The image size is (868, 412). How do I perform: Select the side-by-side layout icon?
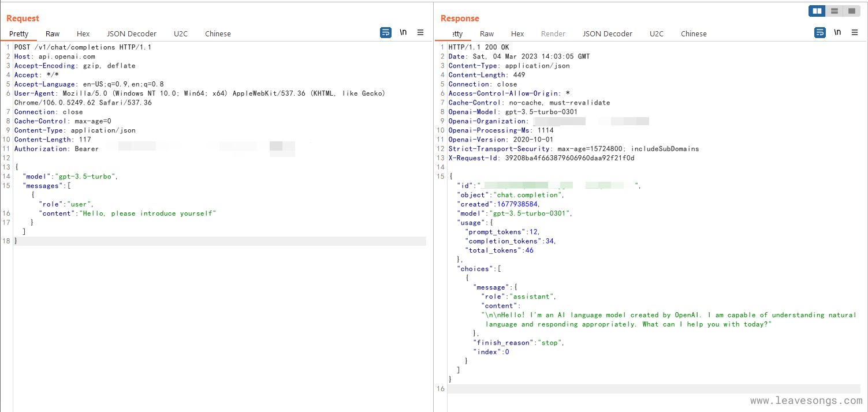pos(817,11)
